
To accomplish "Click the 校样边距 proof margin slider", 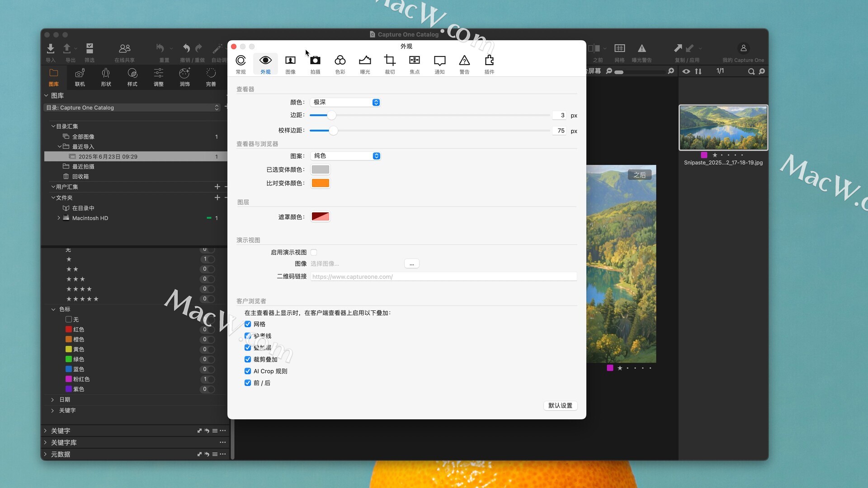I will pyautogui.click(x=430, y=131).
